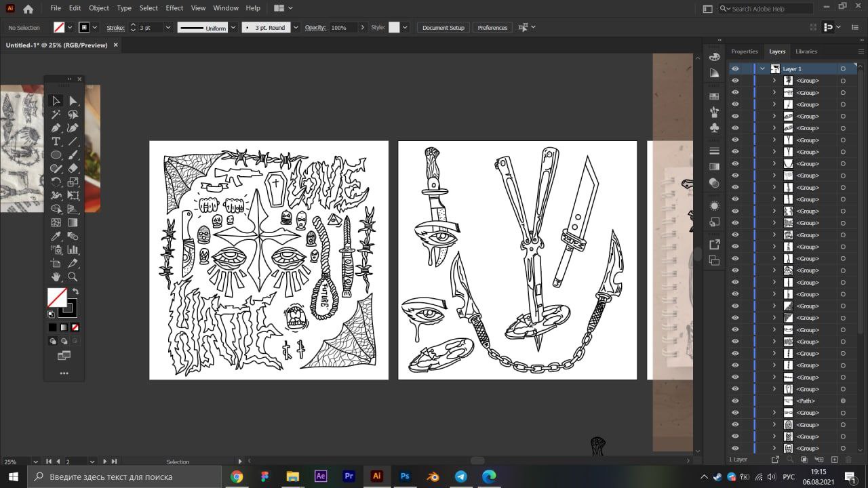Expand the graphic Style dropdown
The height and width of the screenshot is (488, 868).
405,28
